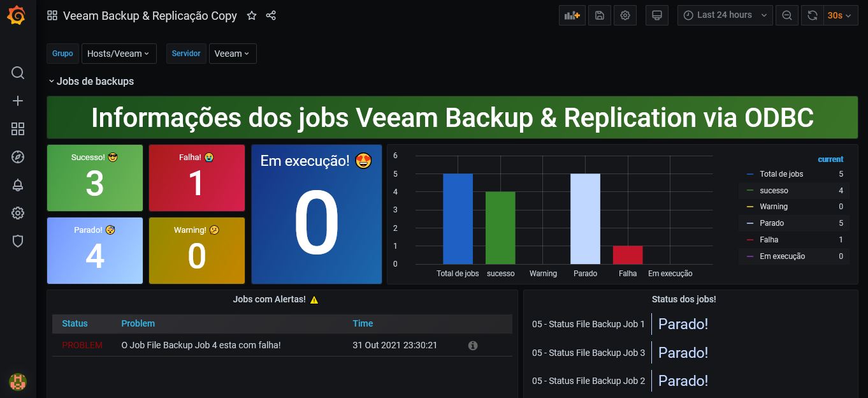
Task: Click green color line of sucesso legend
Action: point(749,191)
